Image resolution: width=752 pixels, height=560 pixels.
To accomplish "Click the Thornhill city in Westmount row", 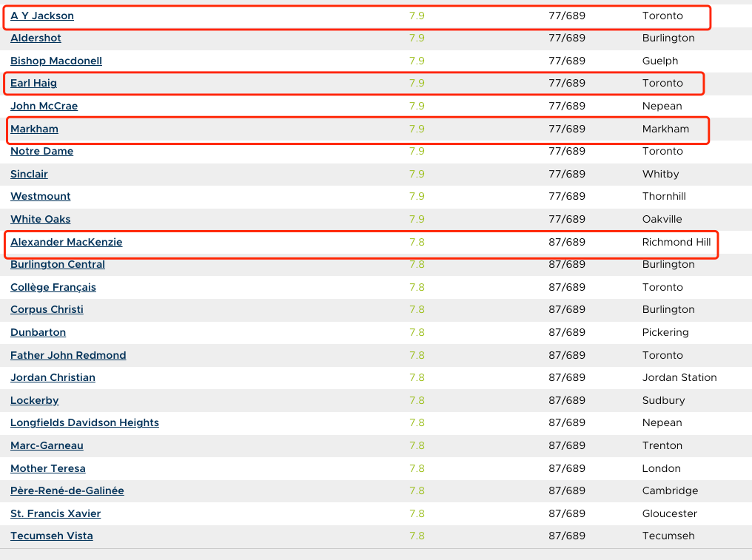I will click(664, 196).
